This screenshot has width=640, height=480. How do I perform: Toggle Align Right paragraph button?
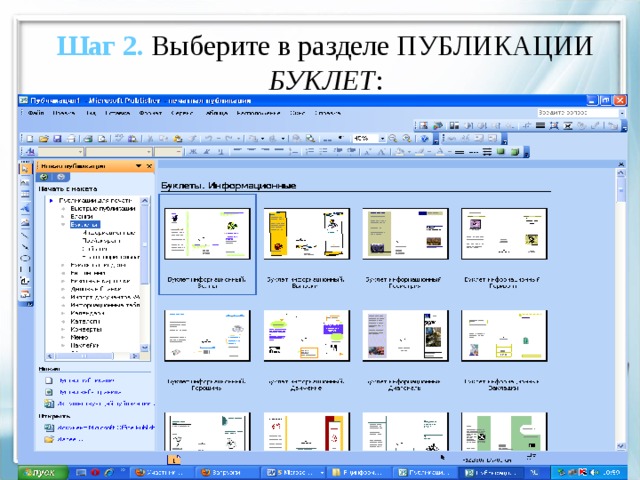coord(265,151)
